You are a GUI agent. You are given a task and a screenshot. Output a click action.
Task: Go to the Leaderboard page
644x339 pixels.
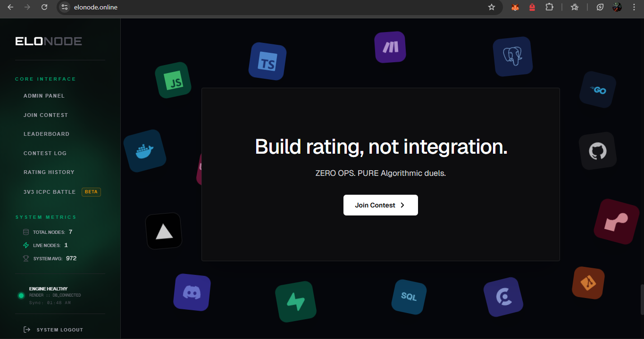(x=46, y=134)
